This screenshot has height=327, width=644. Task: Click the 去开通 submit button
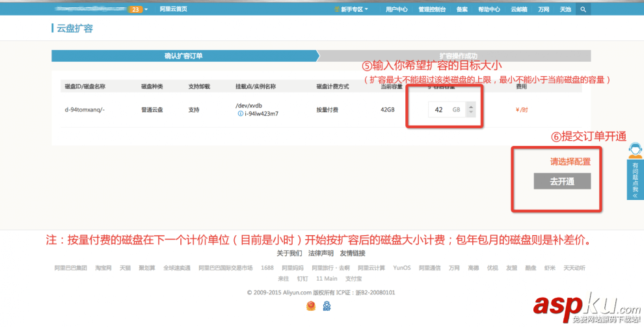562,181
